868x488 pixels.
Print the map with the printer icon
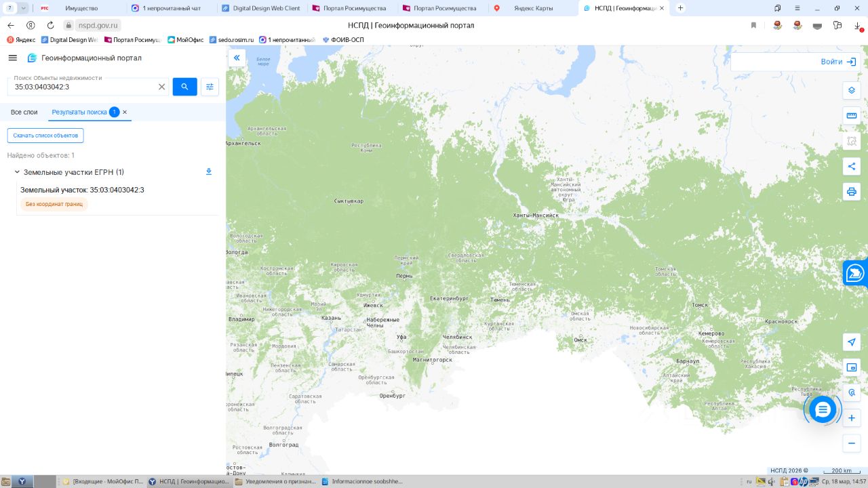852,192
